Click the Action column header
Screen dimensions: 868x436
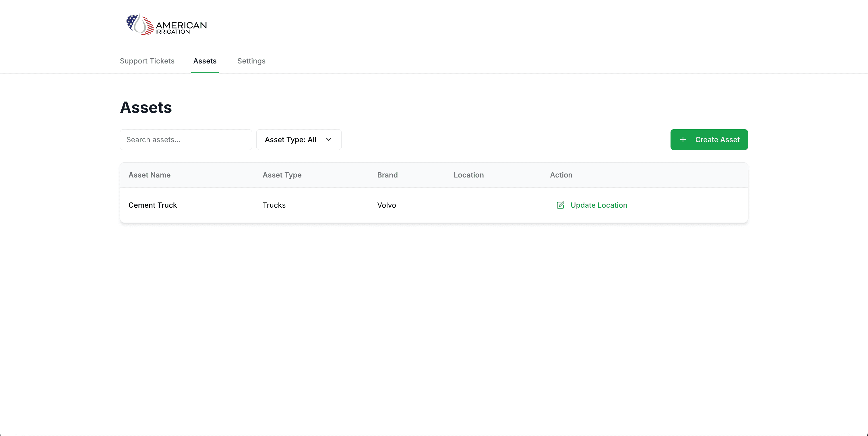[x=561, y=175]
